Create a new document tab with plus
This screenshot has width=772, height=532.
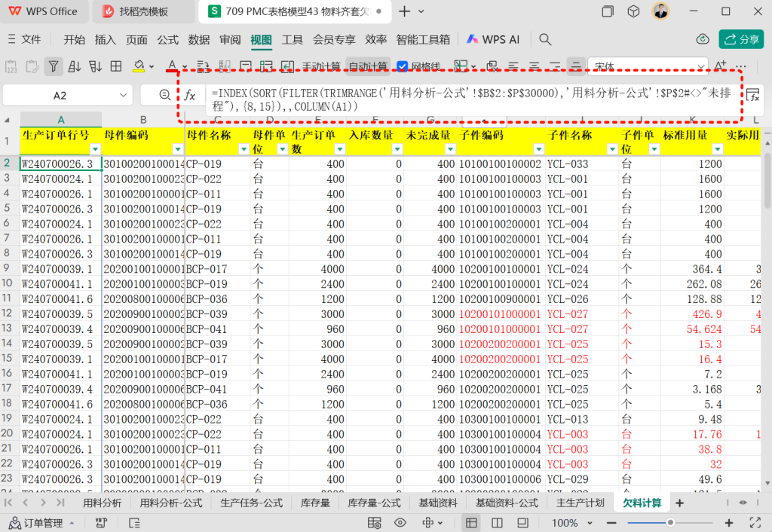(404, 11)
